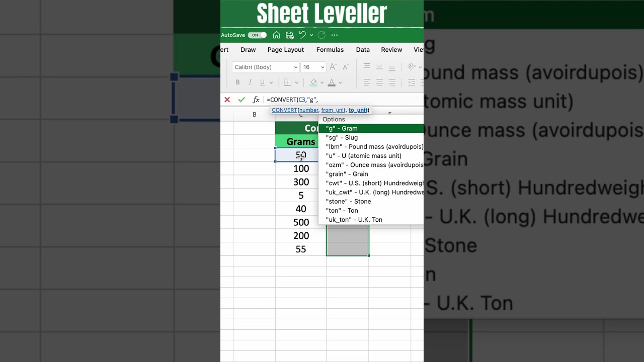The height and width of the screenshot is (362, 644).
Task: Decrease the cell indent
Action: pos(412,82)
